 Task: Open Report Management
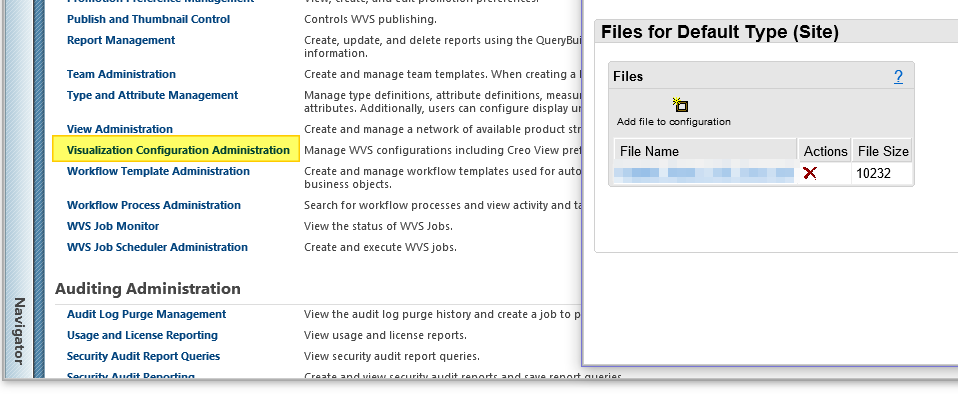click(121, 40)
